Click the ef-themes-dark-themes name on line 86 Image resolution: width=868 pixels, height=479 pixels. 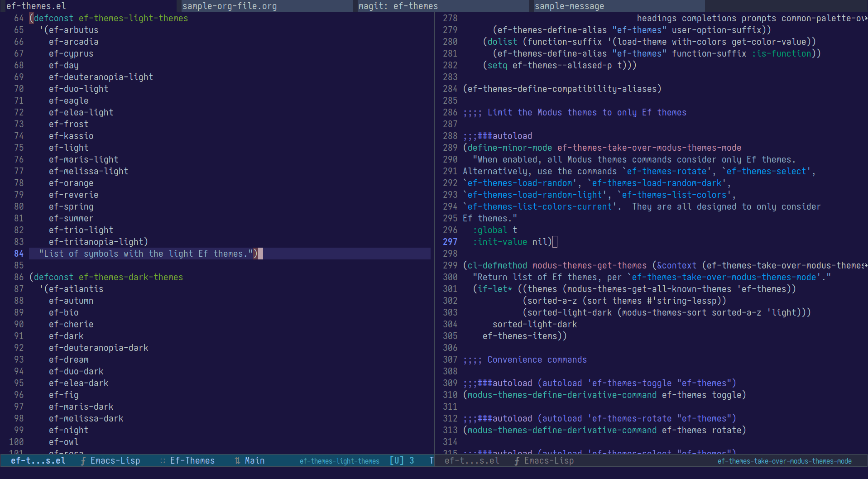(x=131, y=277)
